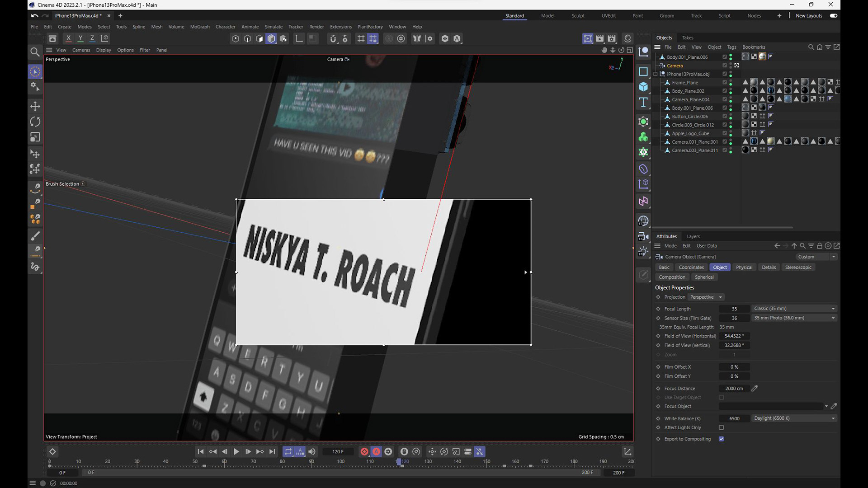Click Enable Snap icon in top toolbar
Screen dimensions: 868x488
tap(333, 39)
